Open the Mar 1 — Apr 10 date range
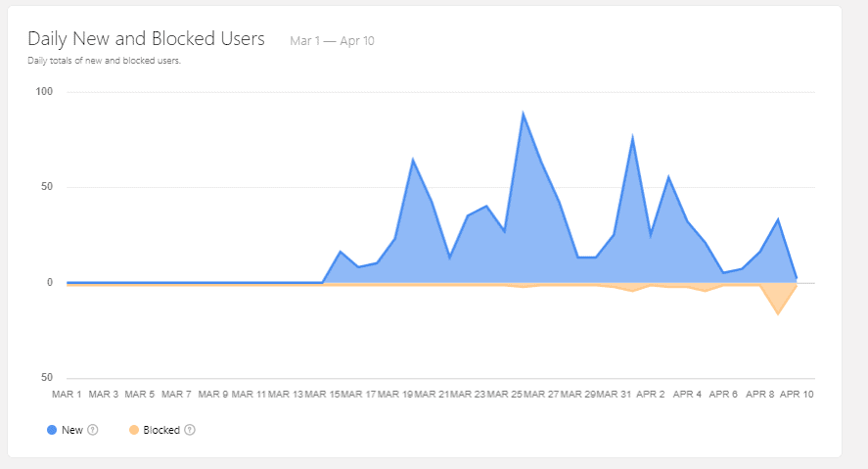 [332, 41]
